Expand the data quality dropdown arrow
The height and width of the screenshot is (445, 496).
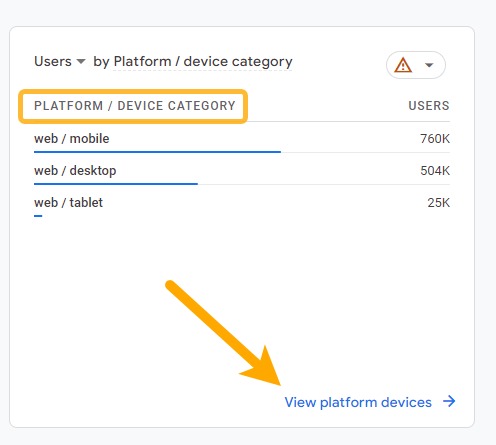coord(429,65)
